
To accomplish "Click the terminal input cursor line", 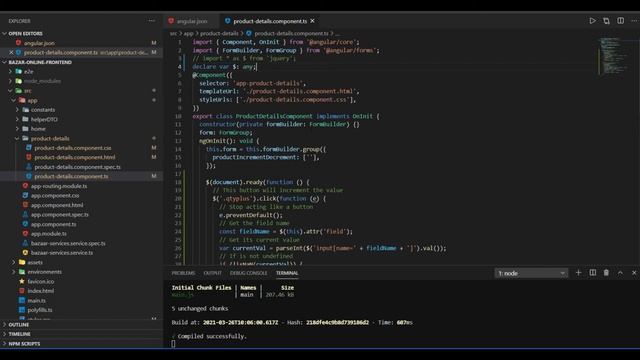I will pos(173,344).
